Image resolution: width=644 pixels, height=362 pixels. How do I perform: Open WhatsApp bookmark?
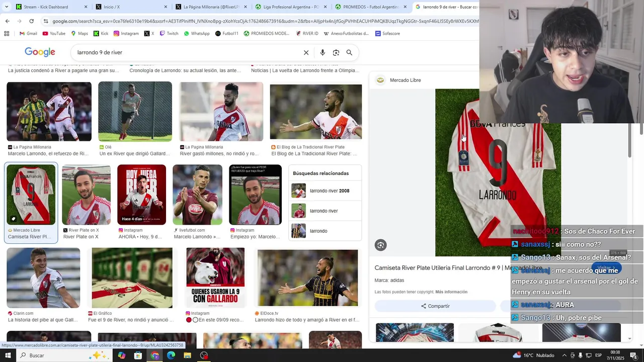click(x=196, y=34)
